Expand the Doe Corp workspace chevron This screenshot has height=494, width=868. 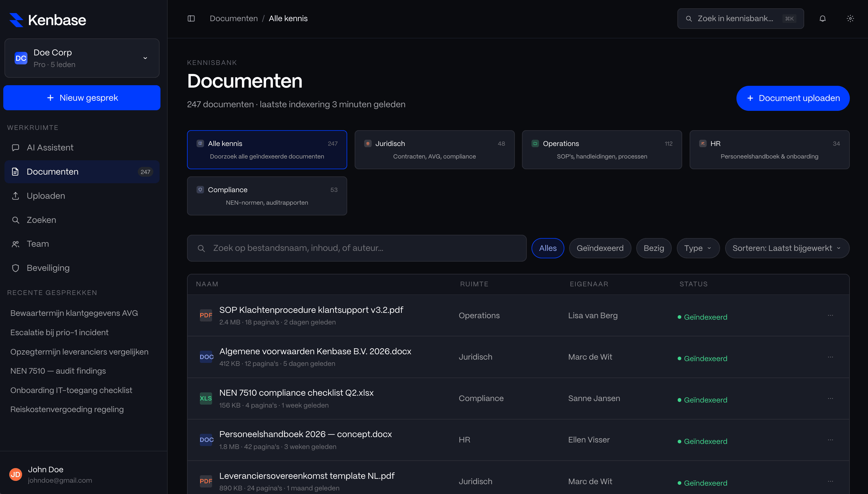click(145, 58)
